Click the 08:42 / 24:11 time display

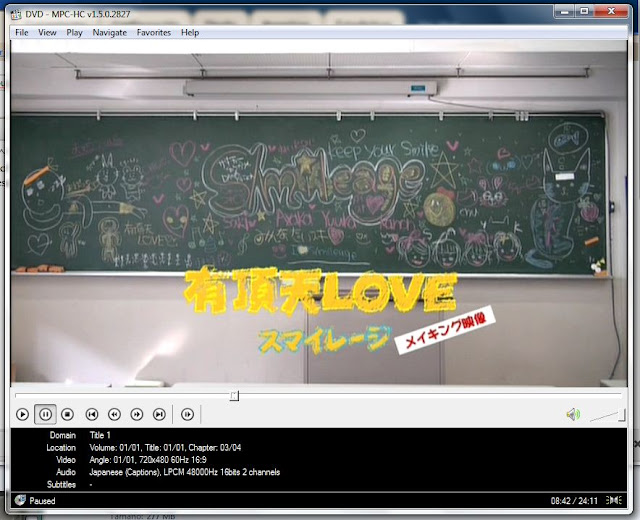tap(574, 501)
